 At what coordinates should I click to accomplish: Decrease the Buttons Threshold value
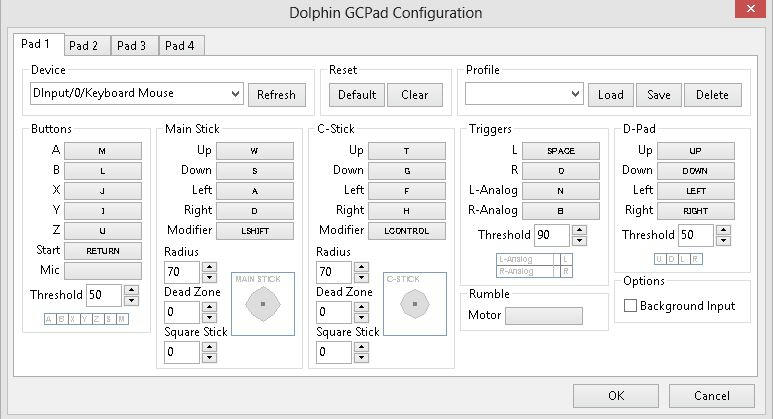tap(131, 301)
